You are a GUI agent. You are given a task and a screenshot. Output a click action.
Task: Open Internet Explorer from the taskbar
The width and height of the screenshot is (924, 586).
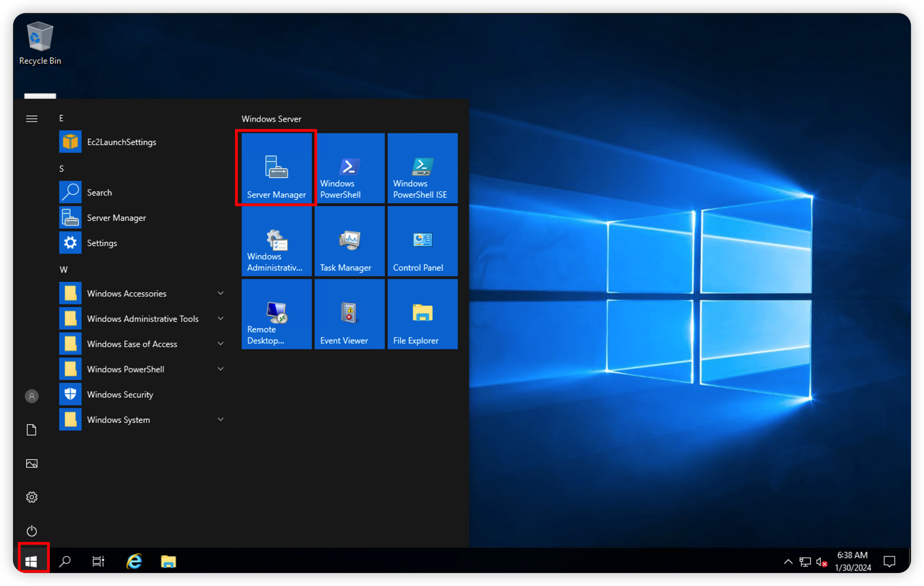tap(134, 561)
